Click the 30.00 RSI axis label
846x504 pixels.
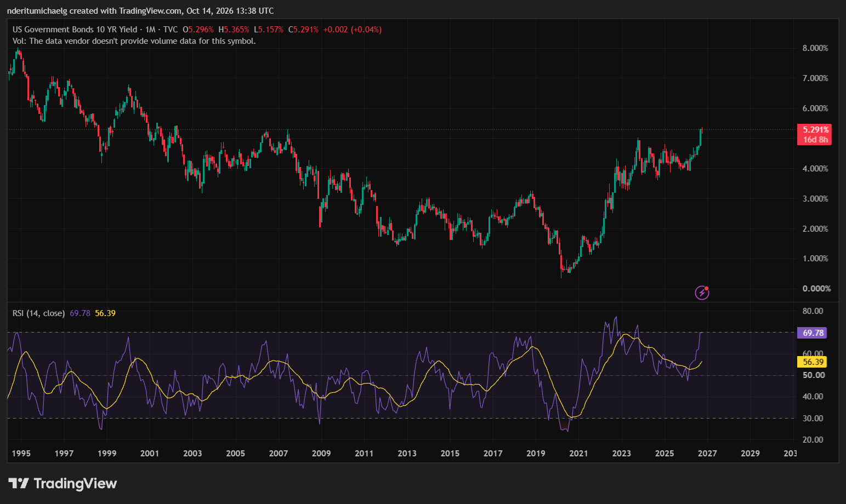pyautogui.click(x=813, y=419)
